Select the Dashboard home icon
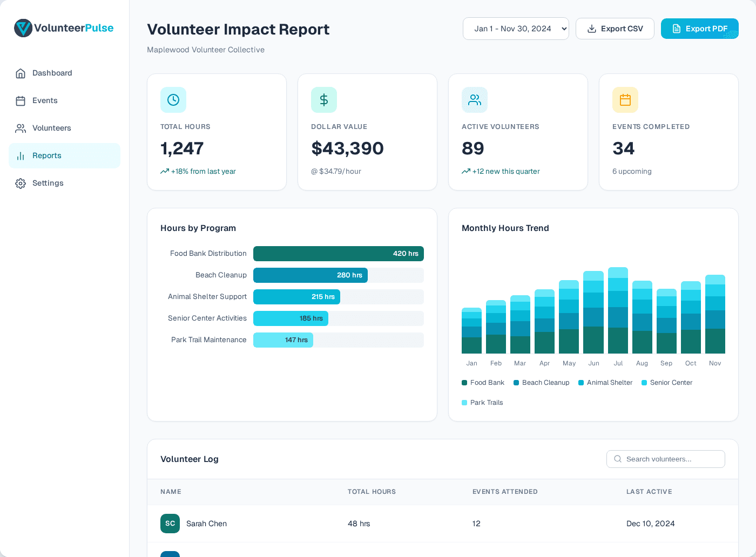 coord(21,73)
